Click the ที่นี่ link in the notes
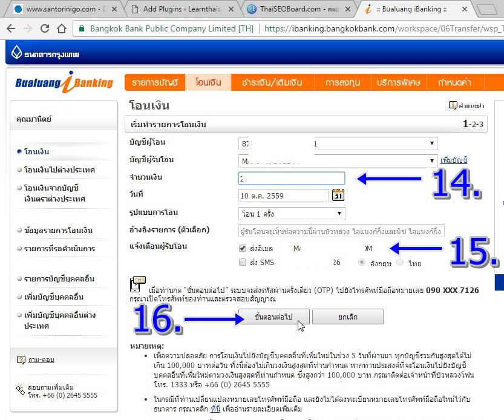This screenshot has width=504, height=420. pyautogui.click(x=215, y=409)
